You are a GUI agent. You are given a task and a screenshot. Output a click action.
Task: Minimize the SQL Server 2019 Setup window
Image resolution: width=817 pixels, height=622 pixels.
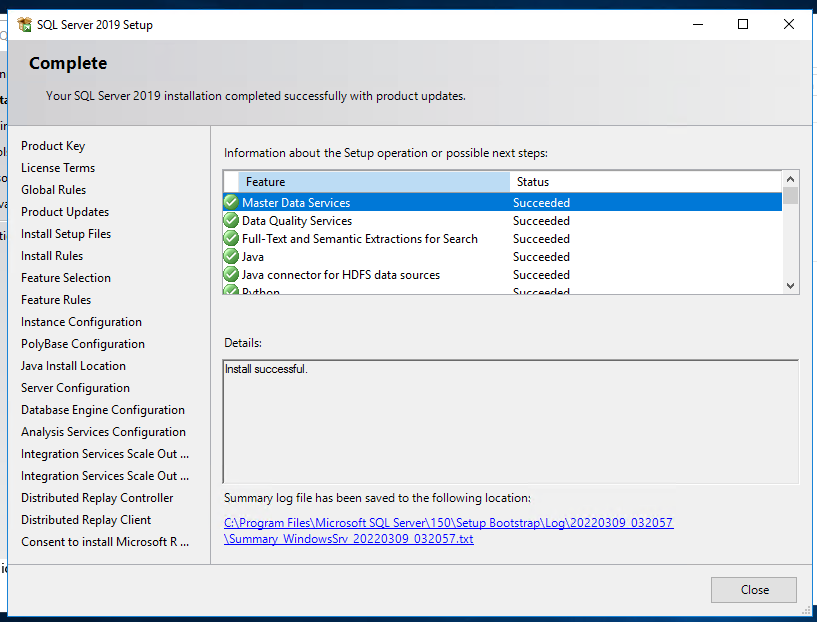(698, 24)
